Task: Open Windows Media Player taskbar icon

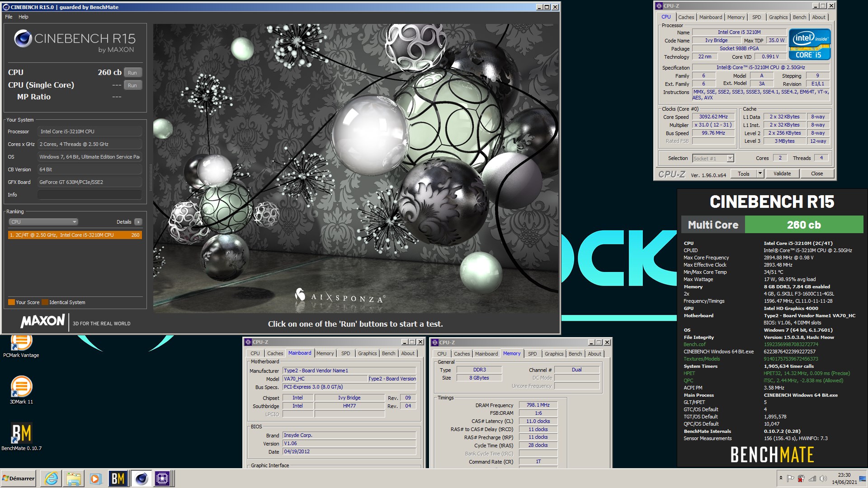Action: (x=95, y=479)
